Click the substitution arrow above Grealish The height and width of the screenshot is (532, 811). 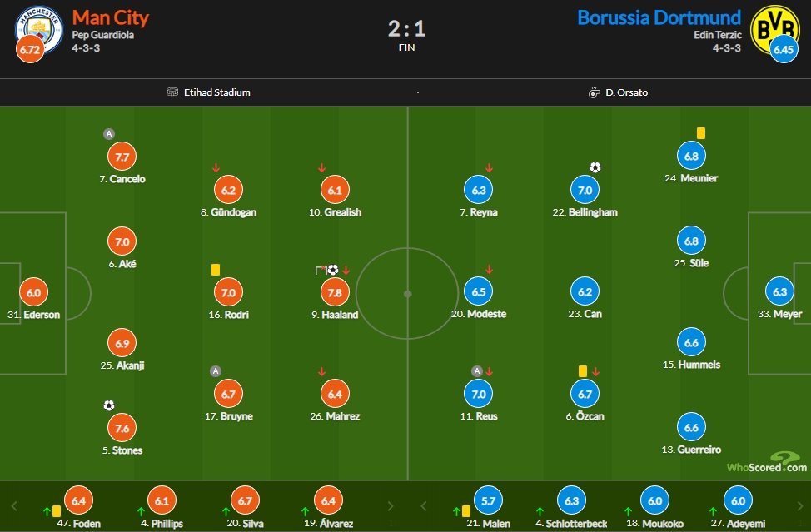(x=321, y=168)
